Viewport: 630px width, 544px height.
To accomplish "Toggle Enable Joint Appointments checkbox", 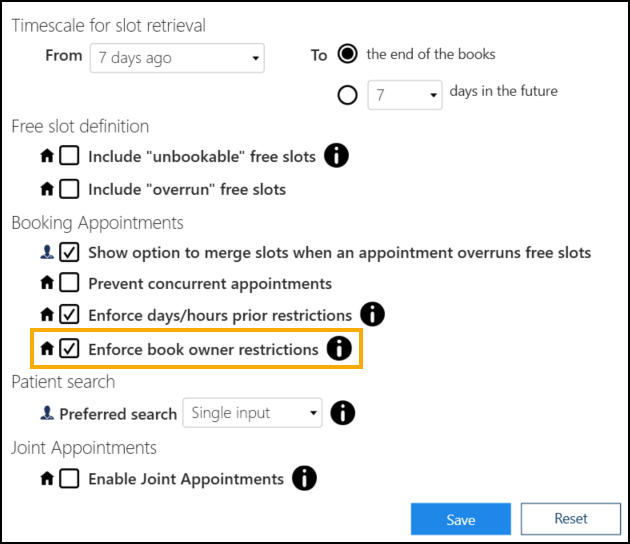I will (69, 479).
